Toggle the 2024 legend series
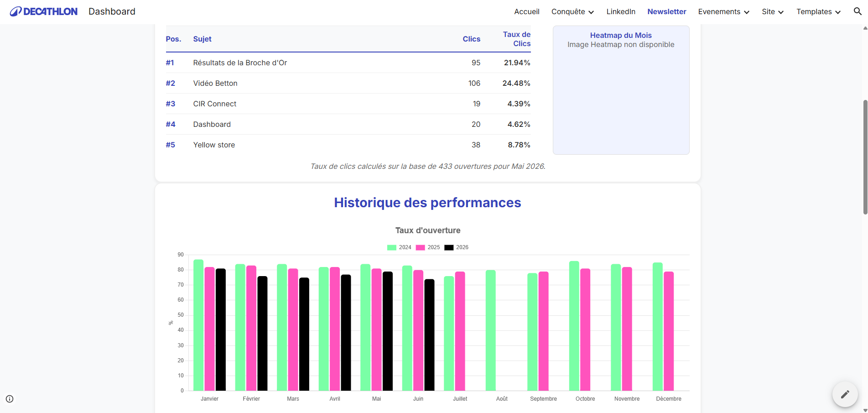Image resolution: width=868 pixels, height=413 pixels. pyautogui.click(x=399, y=247)
